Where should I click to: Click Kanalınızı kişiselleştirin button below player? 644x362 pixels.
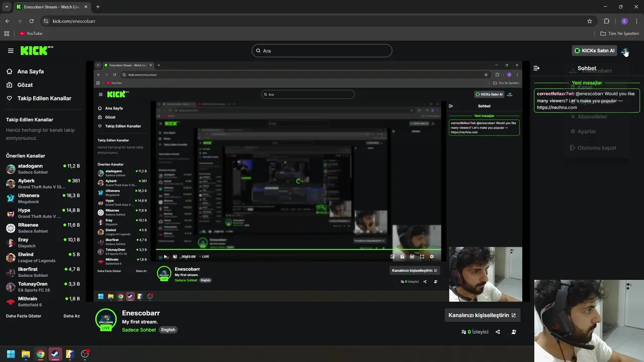482,315
